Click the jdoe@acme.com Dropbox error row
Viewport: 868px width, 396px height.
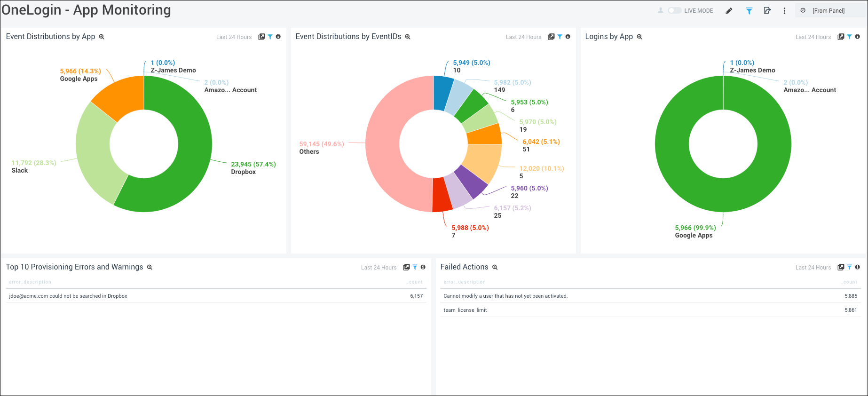pyautogui.click(x=68, y=296)
